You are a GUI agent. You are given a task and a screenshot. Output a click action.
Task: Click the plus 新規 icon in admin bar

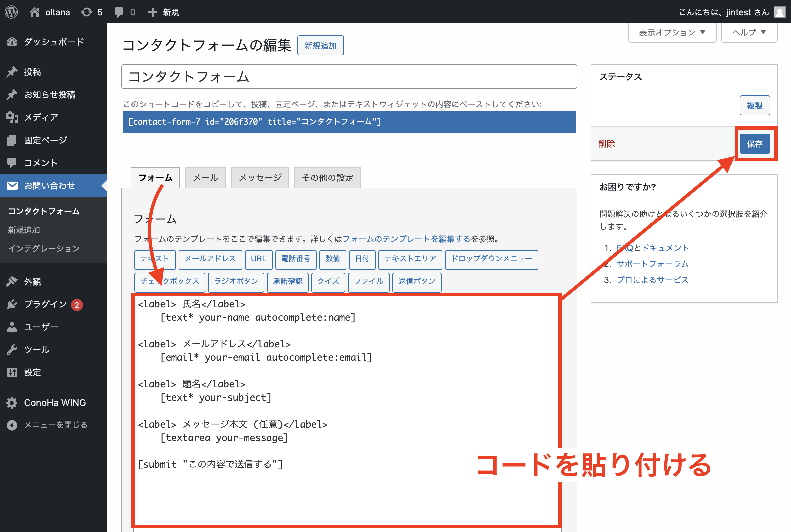click(x=152, y=12)
